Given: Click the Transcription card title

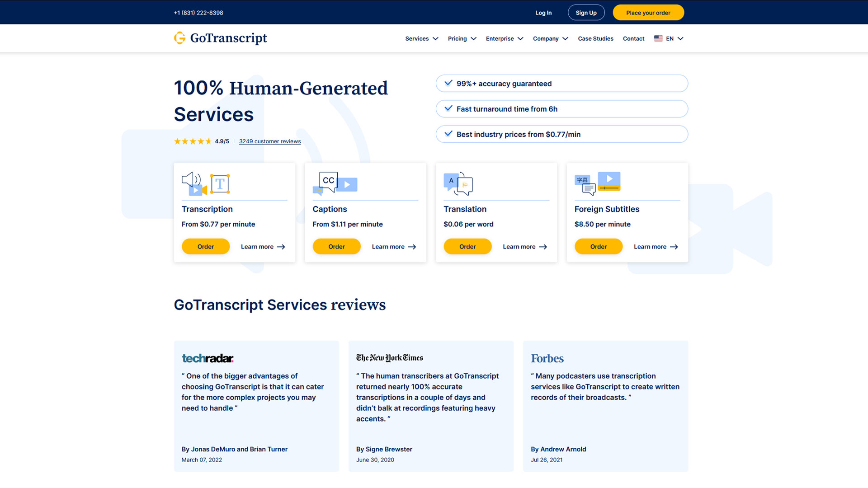Looking at the screenshot, I should click(x=207, y=209).
